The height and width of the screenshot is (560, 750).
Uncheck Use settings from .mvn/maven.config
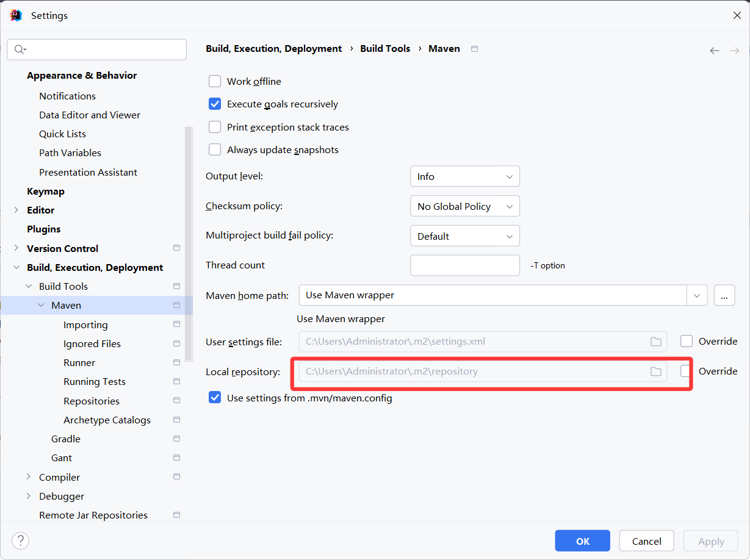point(215,398)
